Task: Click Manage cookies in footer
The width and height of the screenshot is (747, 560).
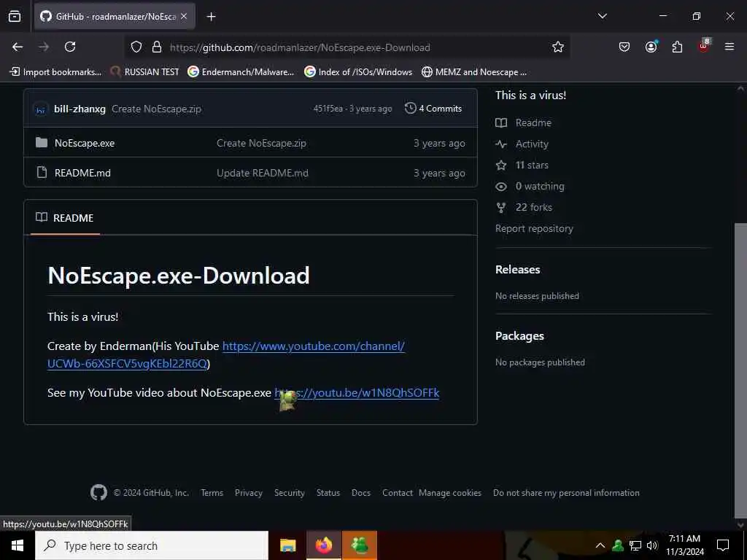Action: point(449,493)
